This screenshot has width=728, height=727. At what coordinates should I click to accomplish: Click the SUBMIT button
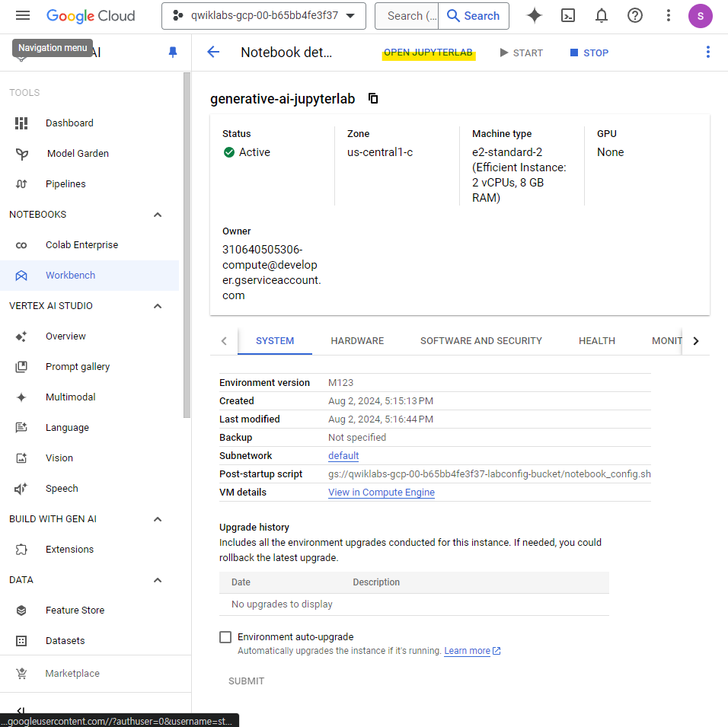pyautogui.click(x=246, y=681)
